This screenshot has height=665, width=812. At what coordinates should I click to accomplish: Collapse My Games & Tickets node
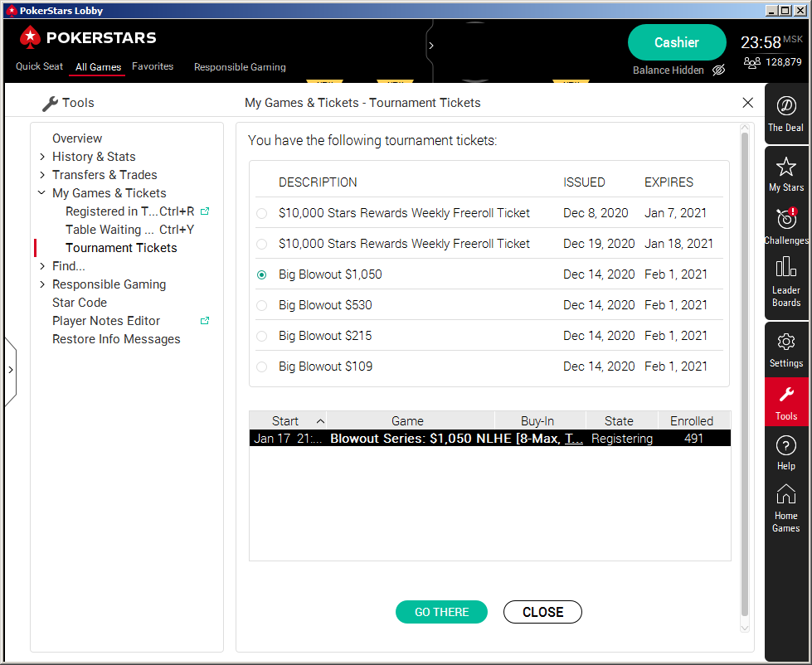(42, 192)
